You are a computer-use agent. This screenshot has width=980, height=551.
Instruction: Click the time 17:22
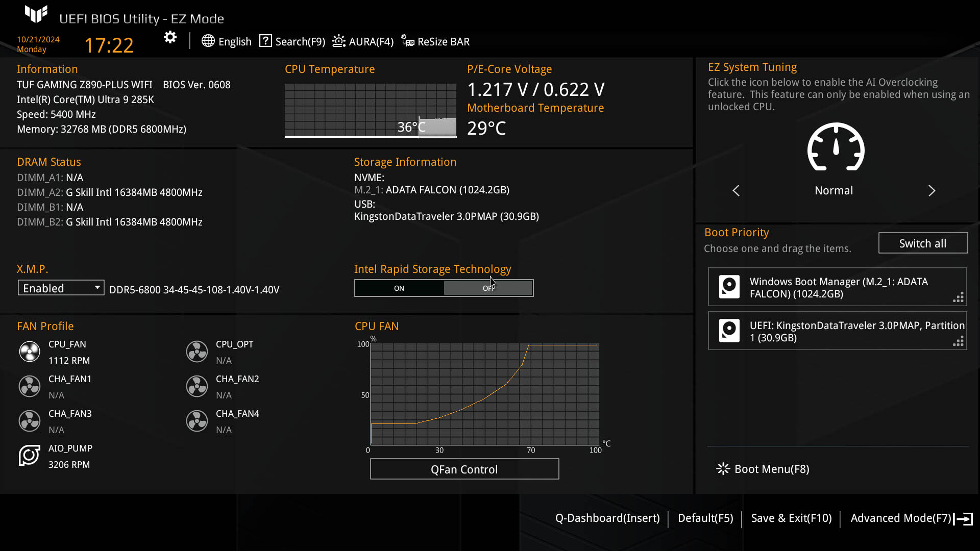[x=109, y=45]
